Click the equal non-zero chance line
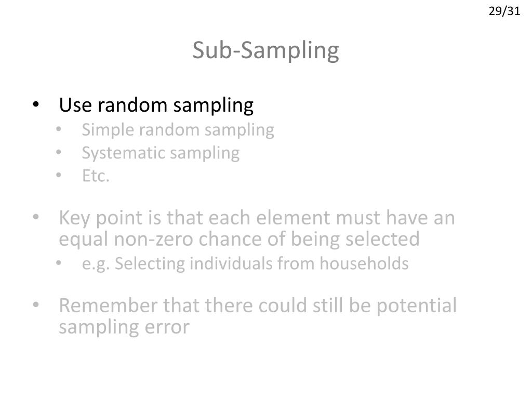The width and height of the screenshot is (532, 399). click(239, 240)
